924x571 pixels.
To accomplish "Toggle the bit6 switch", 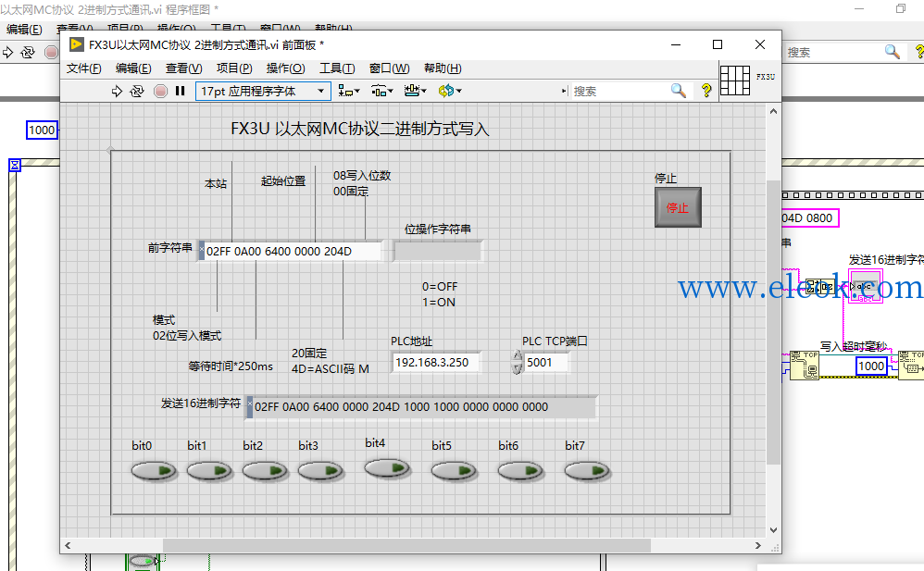I will pos(519,471).
